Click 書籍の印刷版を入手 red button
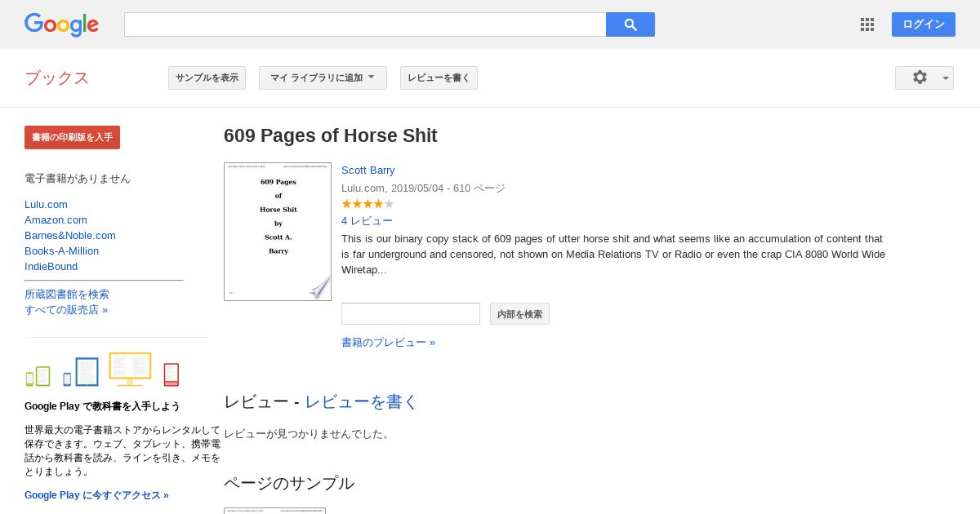The image size is (980, 514). point(72,137)
